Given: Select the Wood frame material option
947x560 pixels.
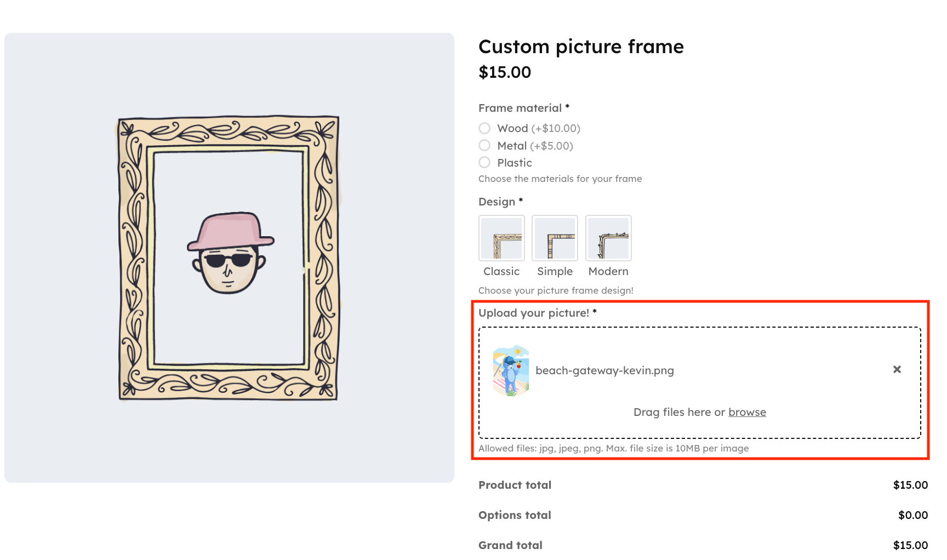Looking at the screenshot, I should coord(484,128).
